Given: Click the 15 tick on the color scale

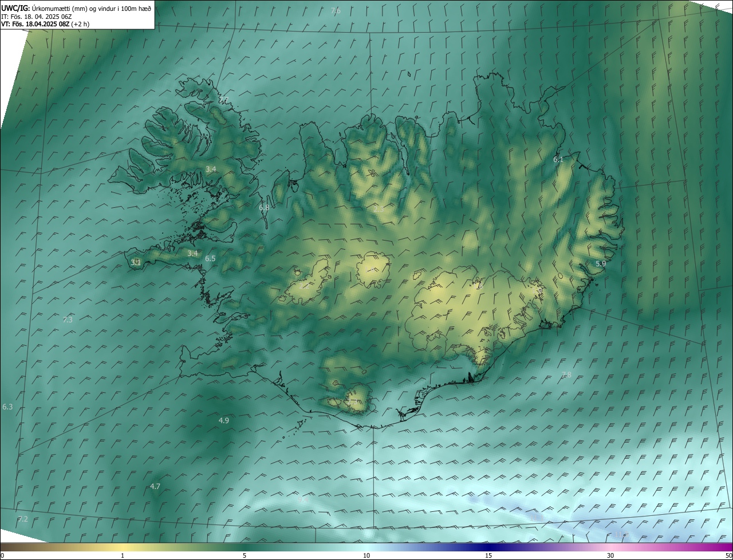Looking at the screenshot, I should pos(488,555).
